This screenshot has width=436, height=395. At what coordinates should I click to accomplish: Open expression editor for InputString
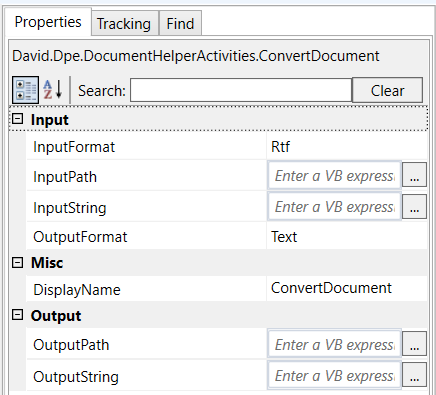click(414, 207)
